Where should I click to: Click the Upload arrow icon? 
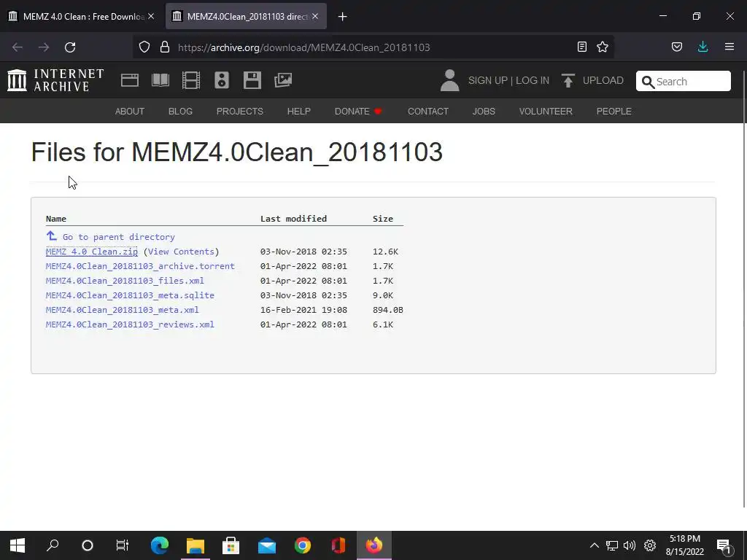coord(568,80)
